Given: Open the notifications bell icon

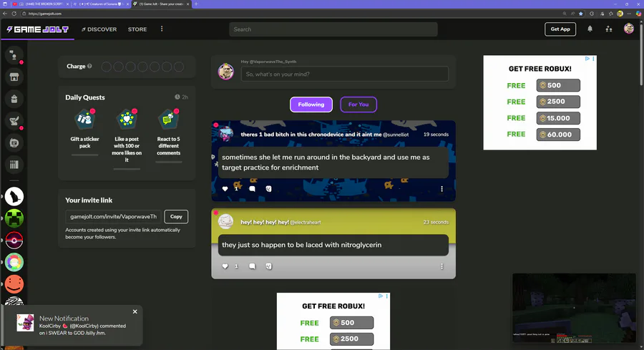Looking at the screenshot, I should [x=590, y=29].
